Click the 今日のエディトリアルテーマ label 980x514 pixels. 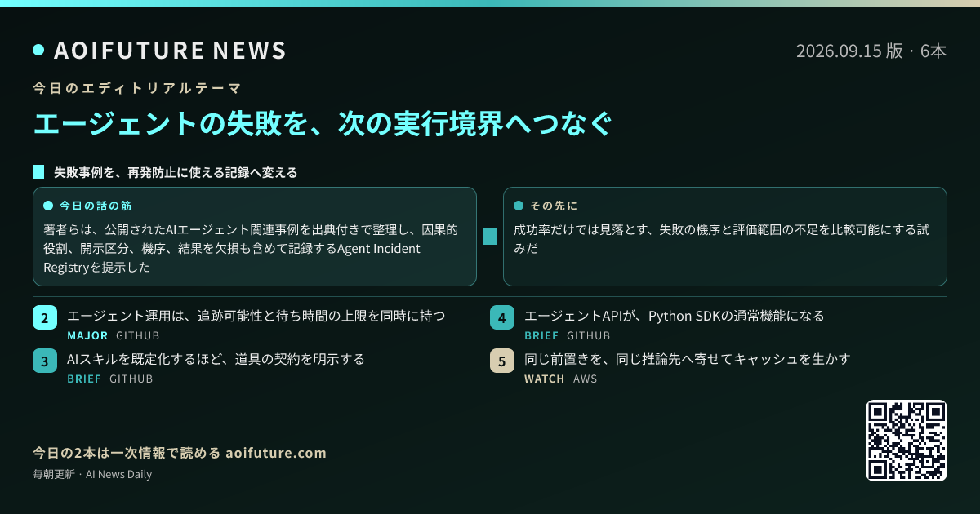(137, 88)
